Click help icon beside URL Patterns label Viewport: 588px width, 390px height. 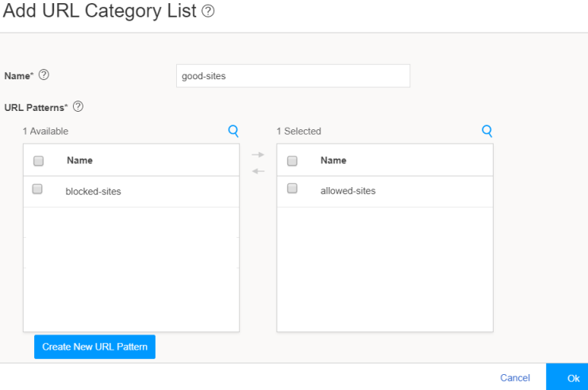[x=78, y=107]
